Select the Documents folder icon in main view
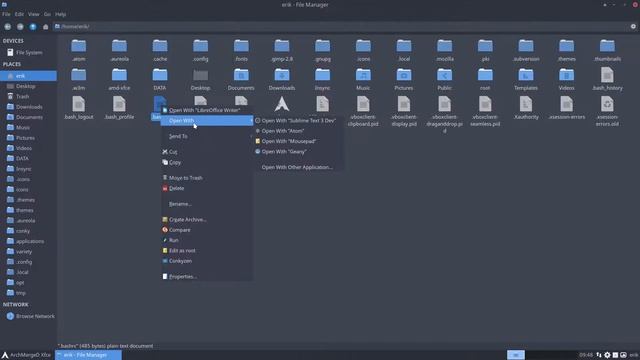Viewport: 640px width, 360px height. (241, 75)
